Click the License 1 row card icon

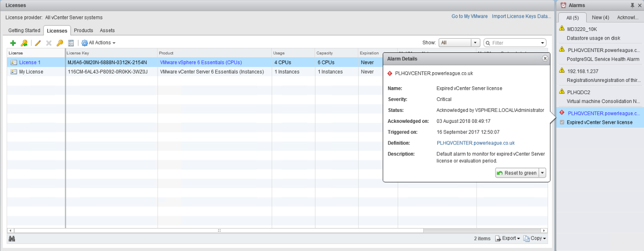[x=14, y=63]
